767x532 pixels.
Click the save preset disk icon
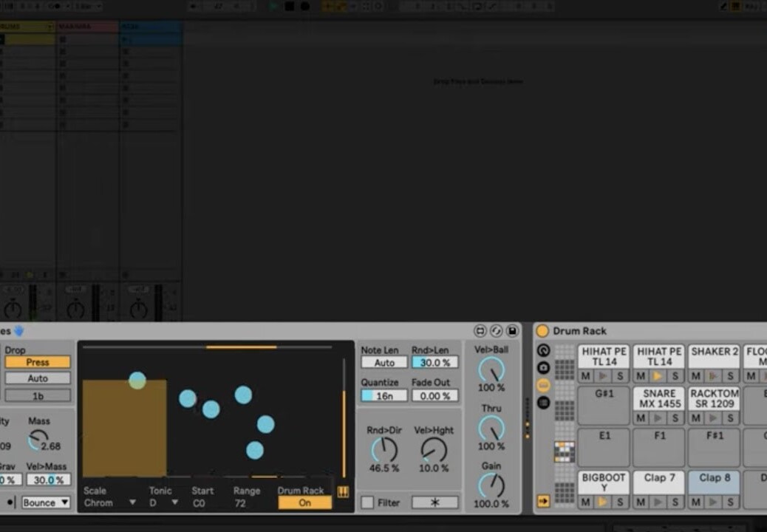pos(512,331)
